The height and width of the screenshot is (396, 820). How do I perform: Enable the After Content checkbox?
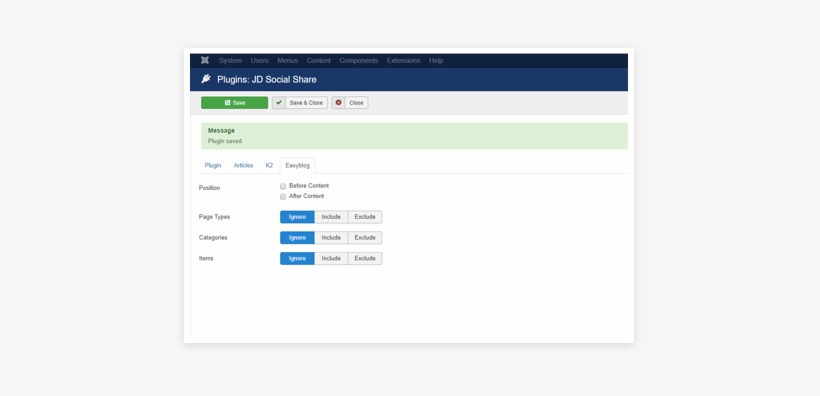pyautogui.click(x=283, y=197)
